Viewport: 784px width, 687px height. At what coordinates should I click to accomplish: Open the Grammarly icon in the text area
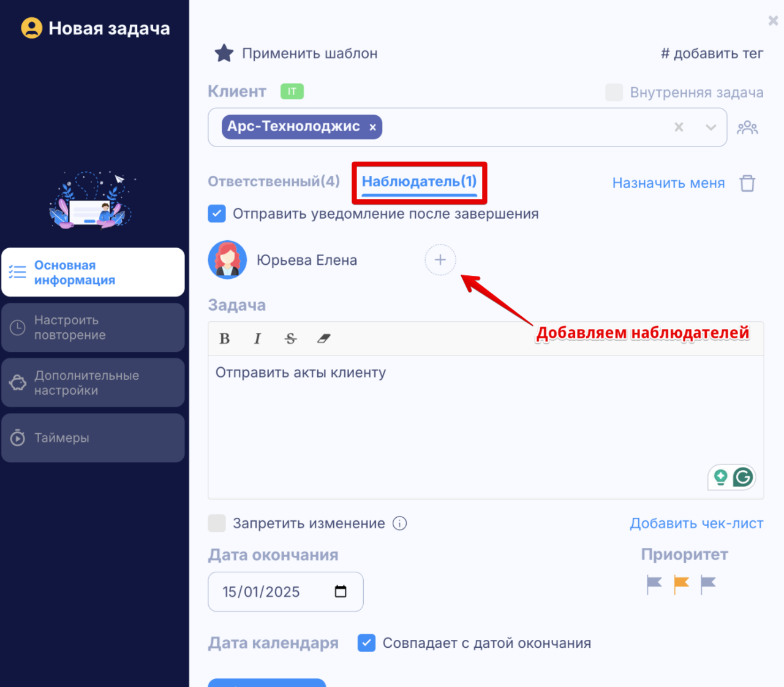click(743, 477)
